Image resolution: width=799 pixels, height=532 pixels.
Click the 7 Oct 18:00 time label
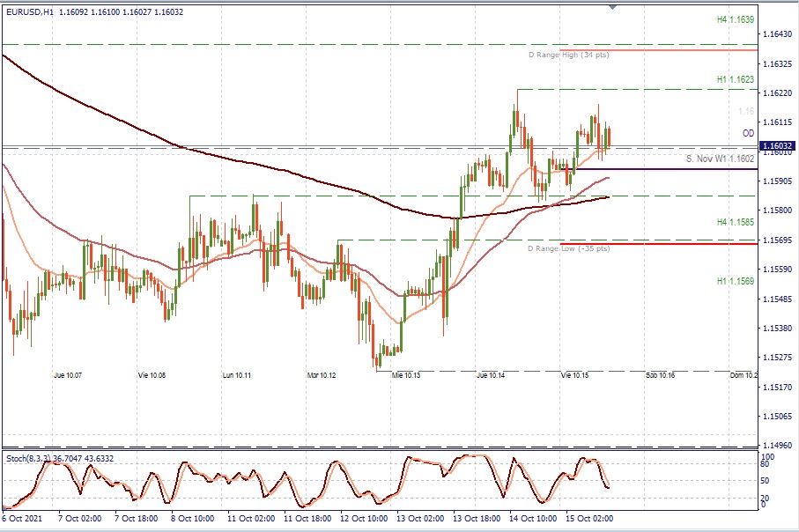(136, 519)
